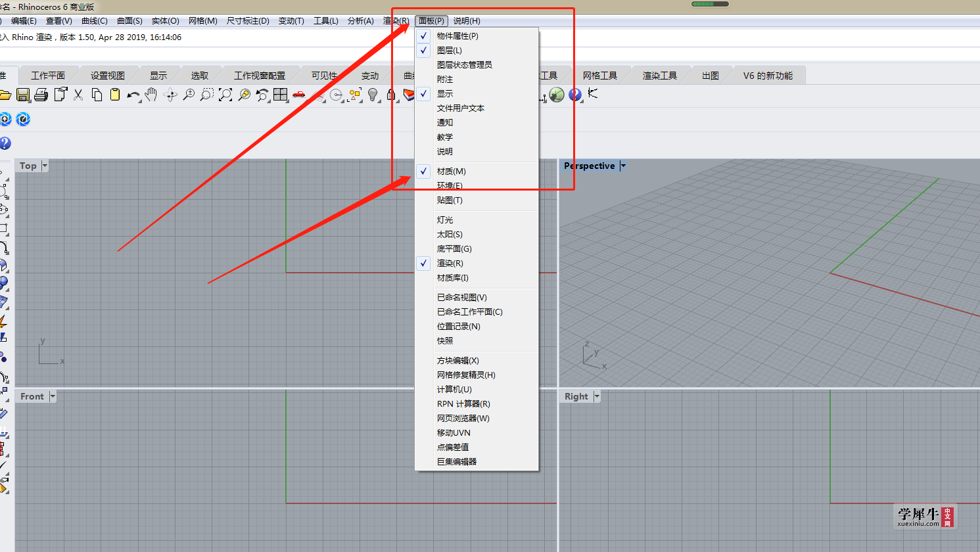Click the Save file icon in the toolbar
The width and height of the screenshot is (980, 552).
(23, 95)
